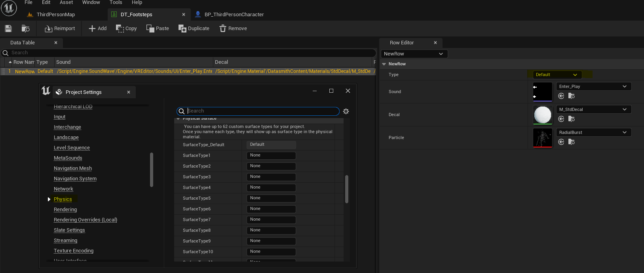Click the Reimport toolbar button
The width and height of the screenshot is (644, 273).
(60, 29)
